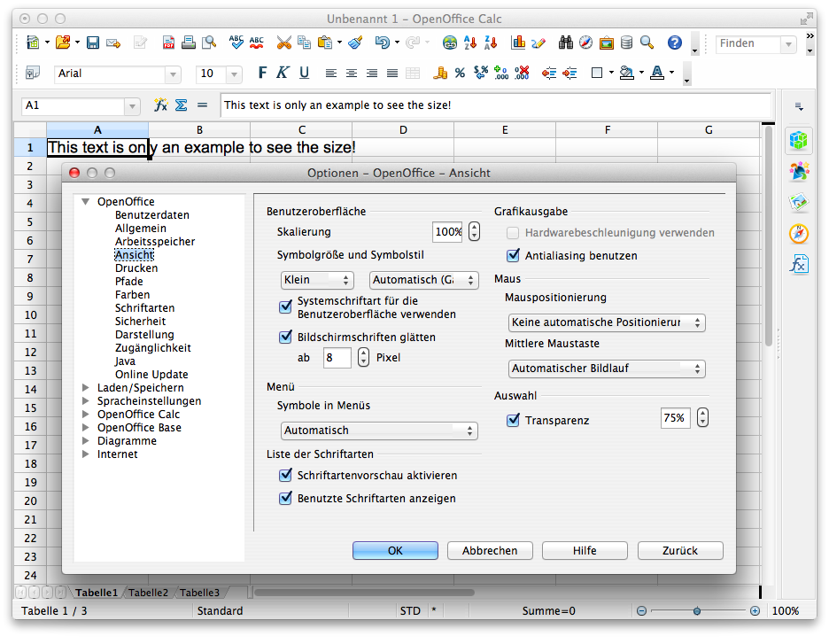829x644 pixels.
Task: Sort ascending with A-Z icon
Action: tap(470, 43)
